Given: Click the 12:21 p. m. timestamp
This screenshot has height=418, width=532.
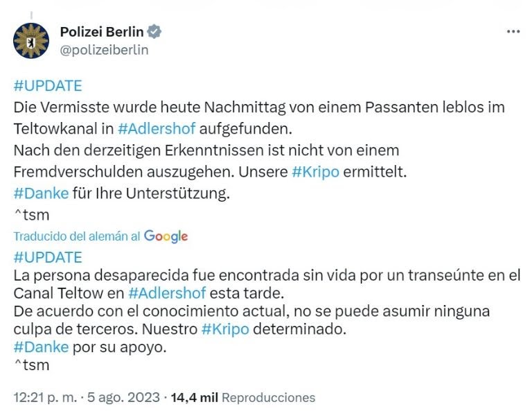Looking at the screenshot, I should [46, 398].
